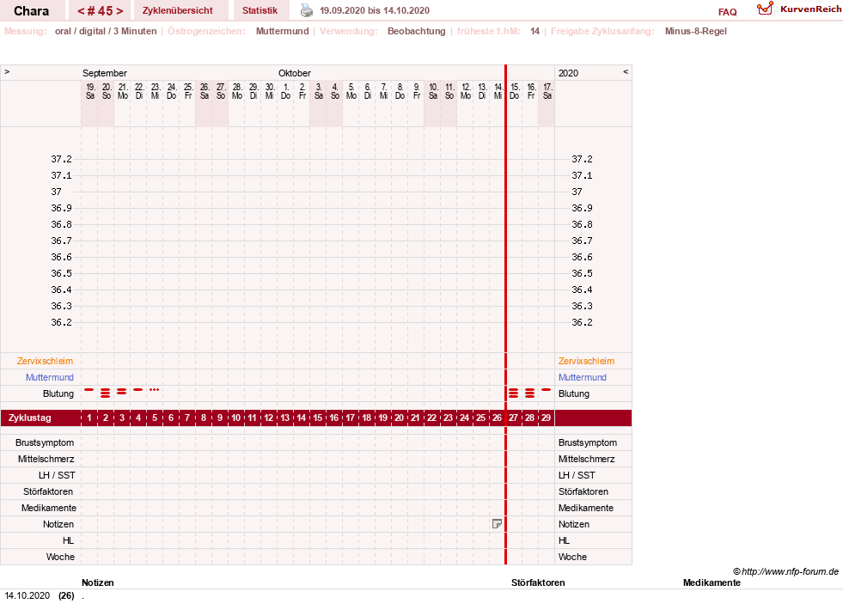Click the KurvenReich logo icon
Viewport: 843px width, 616px height.
pyautogui.click(x=765, y=9)
